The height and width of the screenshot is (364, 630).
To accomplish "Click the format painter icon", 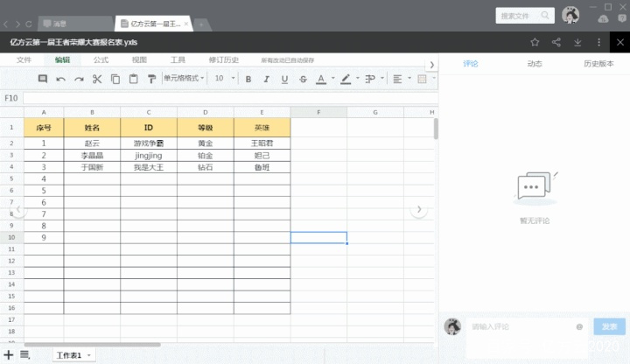I will [x=151, y=79].
